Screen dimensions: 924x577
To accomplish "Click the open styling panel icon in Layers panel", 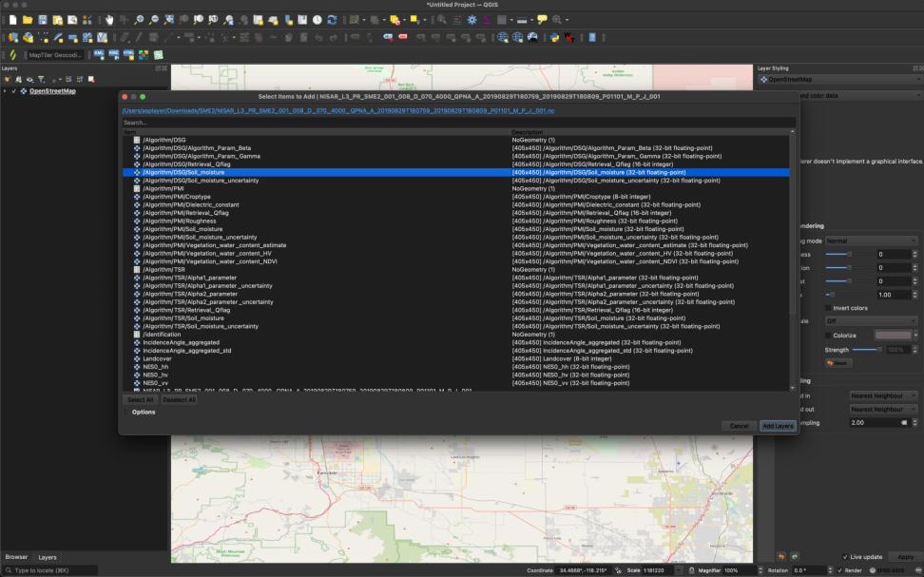I will pyautogui.click(x=7, y=79).
